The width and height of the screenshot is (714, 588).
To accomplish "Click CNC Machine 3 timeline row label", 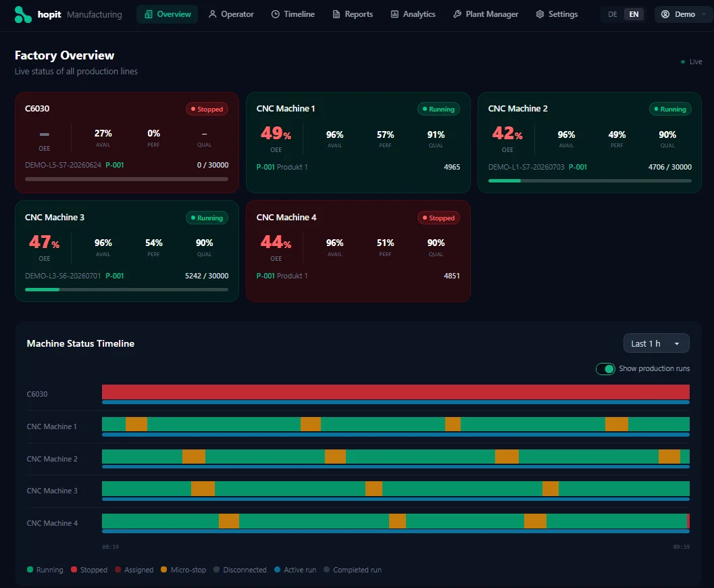I will (x=52, y=491).
